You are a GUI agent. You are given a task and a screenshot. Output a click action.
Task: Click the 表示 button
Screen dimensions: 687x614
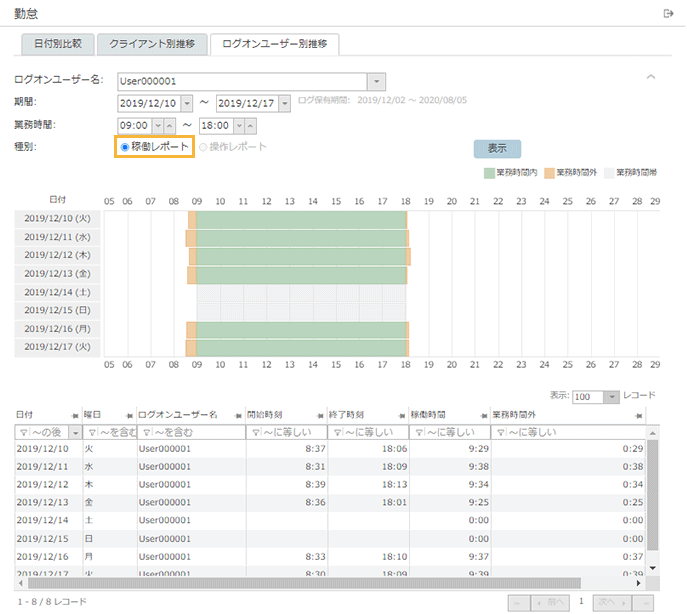point(497,148)
